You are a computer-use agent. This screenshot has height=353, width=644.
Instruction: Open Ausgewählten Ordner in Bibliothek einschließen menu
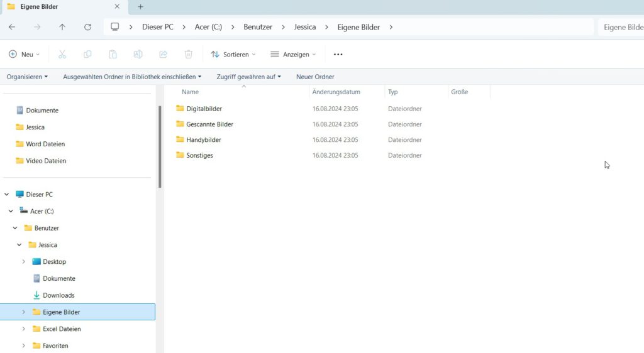coord(132,77)
